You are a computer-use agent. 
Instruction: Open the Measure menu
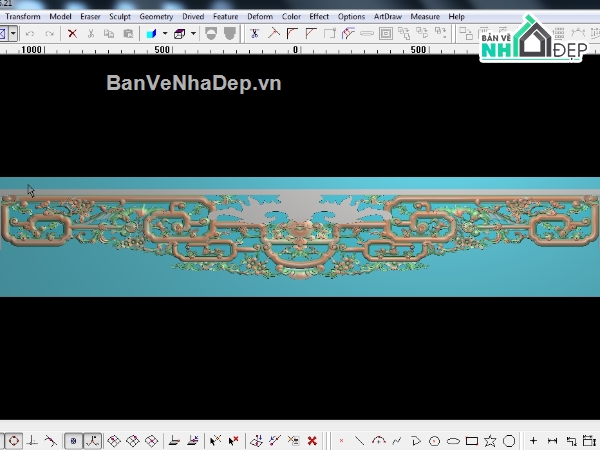pyautogui.click(x=425, y=16)
